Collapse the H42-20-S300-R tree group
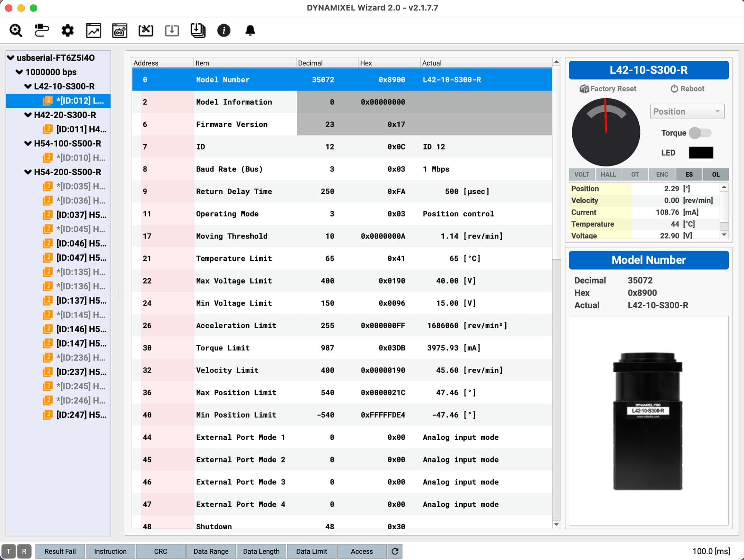Screen dimensions: 744x560 click(x=28, y=115)
